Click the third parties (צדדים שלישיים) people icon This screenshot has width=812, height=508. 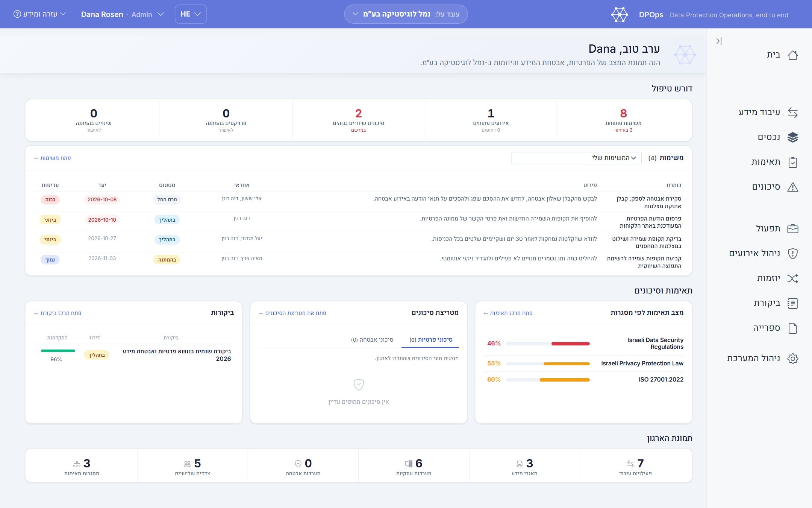[x=187, y=464]
